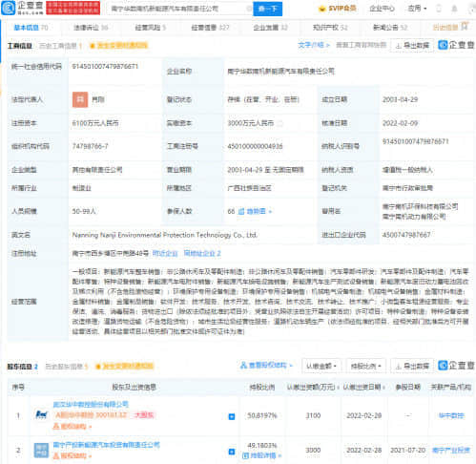Open 历史股东信息 link

click(67, 367)
